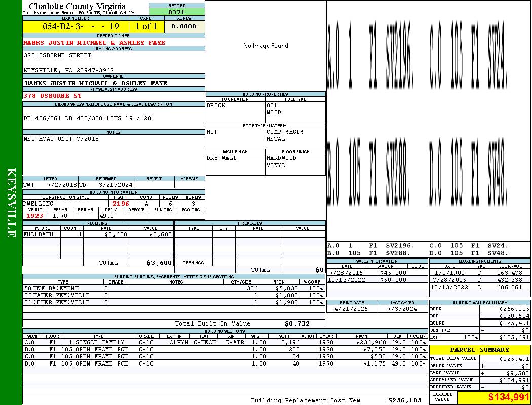
Task: Select taxable value $134,991 in red
Action: (509, 397)
